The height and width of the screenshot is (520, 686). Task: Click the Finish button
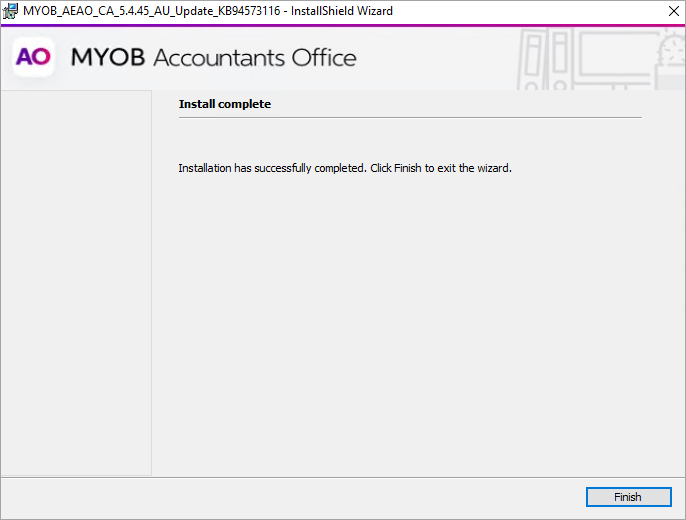[x=627, y=497]
